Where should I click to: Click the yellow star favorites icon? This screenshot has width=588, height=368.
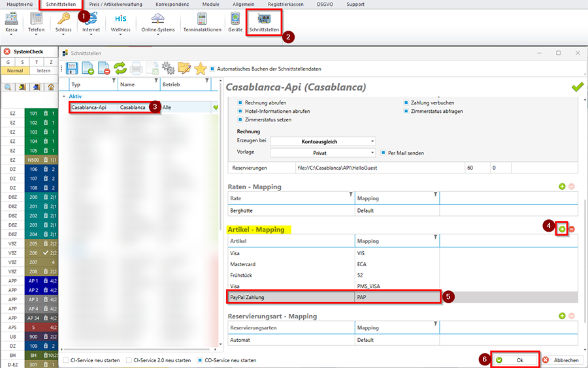(x=200, y=68)
